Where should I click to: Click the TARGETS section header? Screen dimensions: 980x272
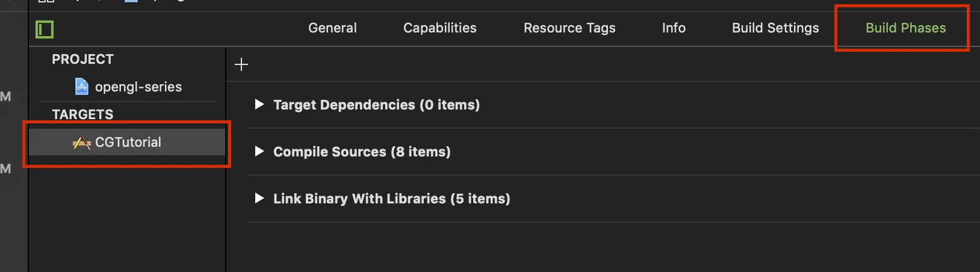[82, 114]
